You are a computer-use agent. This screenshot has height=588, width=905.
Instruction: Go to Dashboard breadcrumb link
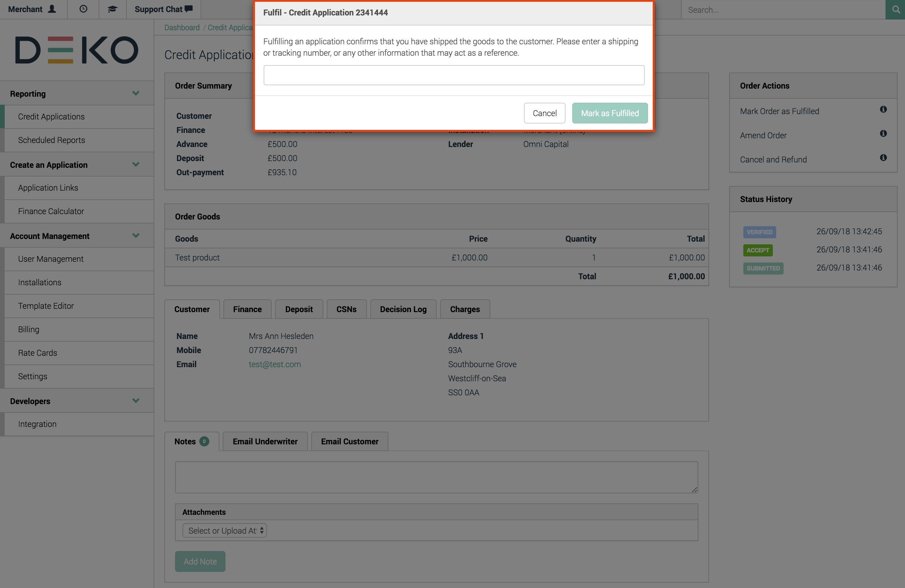[x=182, y=28]
